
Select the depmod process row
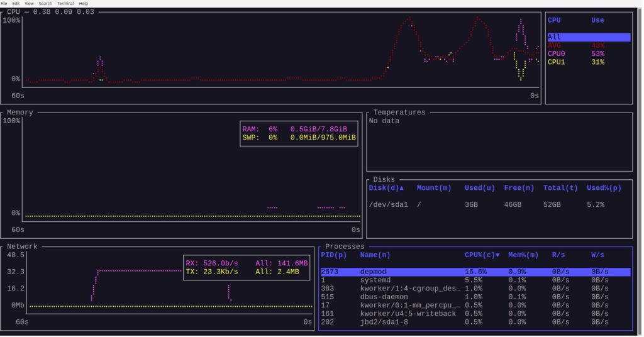coord(475,272)
